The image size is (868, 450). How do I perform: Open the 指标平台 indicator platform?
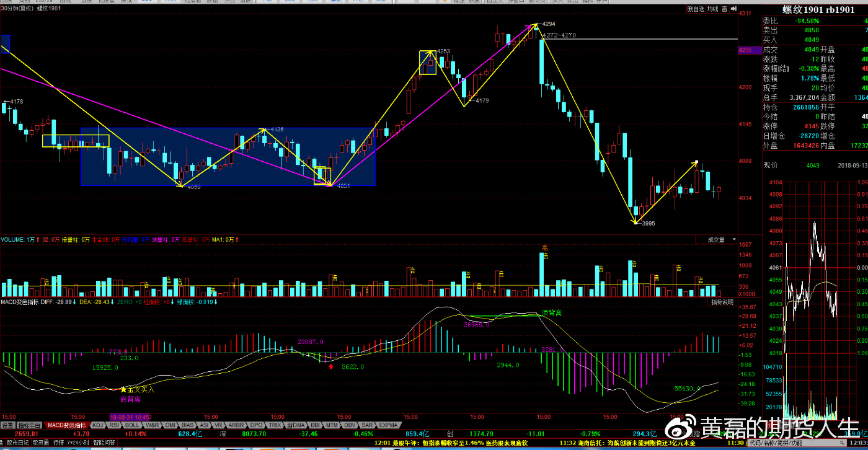(x=29, y=425)
